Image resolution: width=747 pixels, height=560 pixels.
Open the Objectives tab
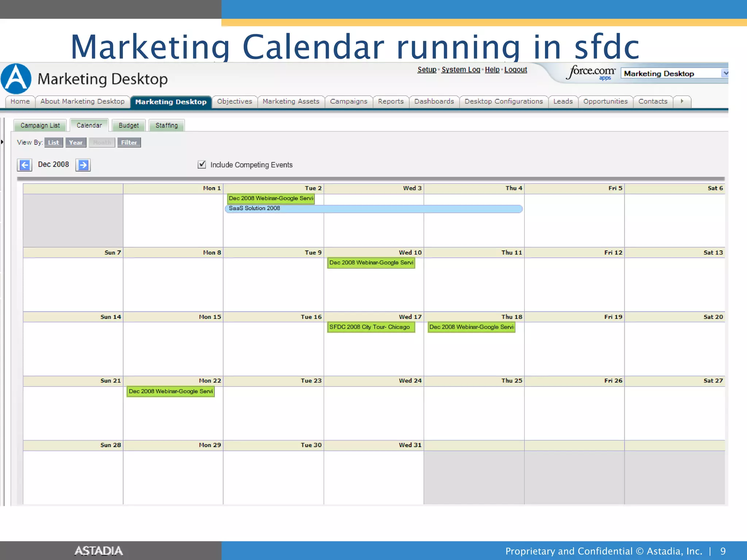[x=235, y=101]
